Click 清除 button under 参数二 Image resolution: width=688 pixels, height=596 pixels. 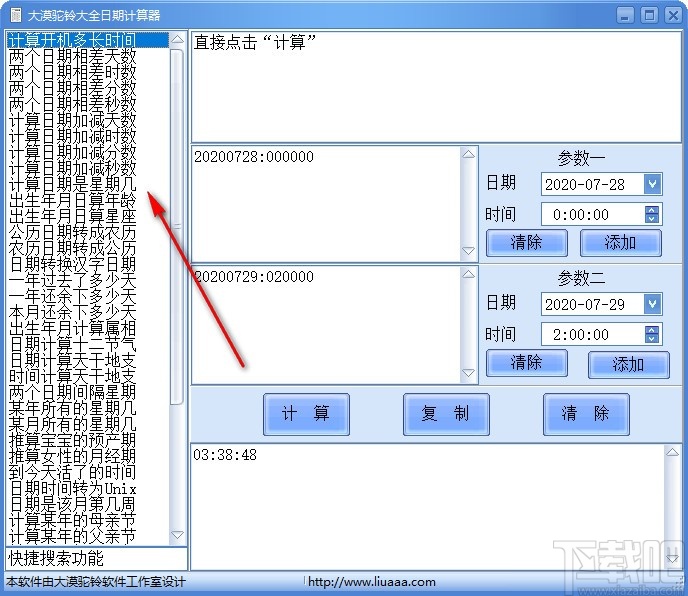click(x=527, y=363)
